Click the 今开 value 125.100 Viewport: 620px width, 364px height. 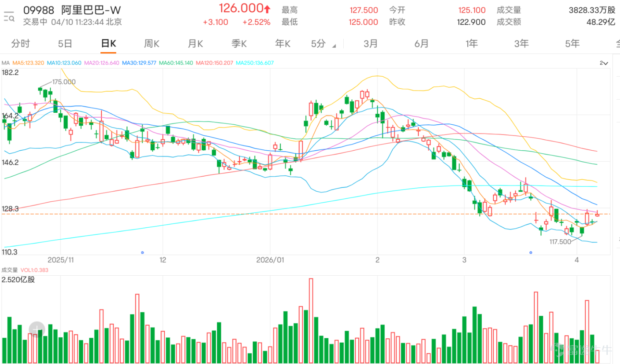(x=472, y=10)
